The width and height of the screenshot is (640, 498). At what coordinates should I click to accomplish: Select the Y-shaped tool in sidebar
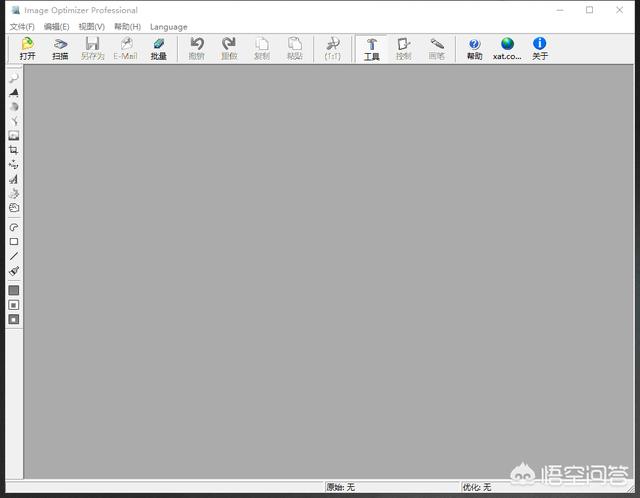point(14,121)
